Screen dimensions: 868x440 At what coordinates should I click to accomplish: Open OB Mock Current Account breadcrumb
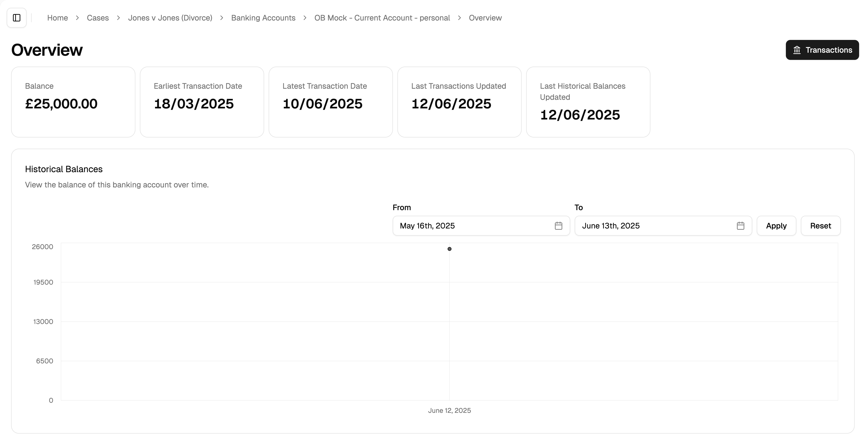click(x=382, y=18)
